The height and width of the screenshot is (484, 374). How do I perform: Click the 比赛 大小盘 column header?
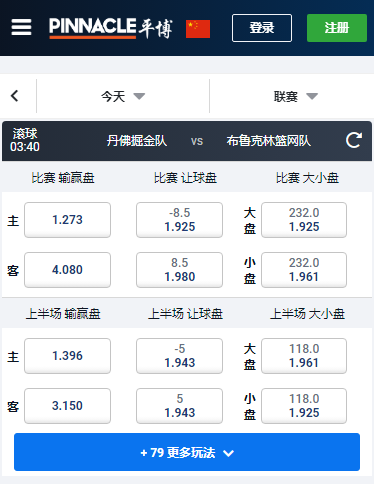point(307,178)
